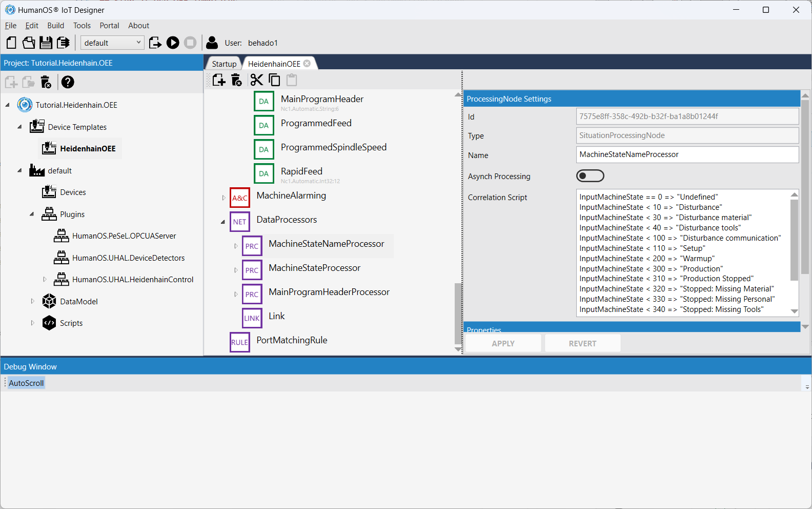Click the AutoScroll button in the Debug Window

26,383
